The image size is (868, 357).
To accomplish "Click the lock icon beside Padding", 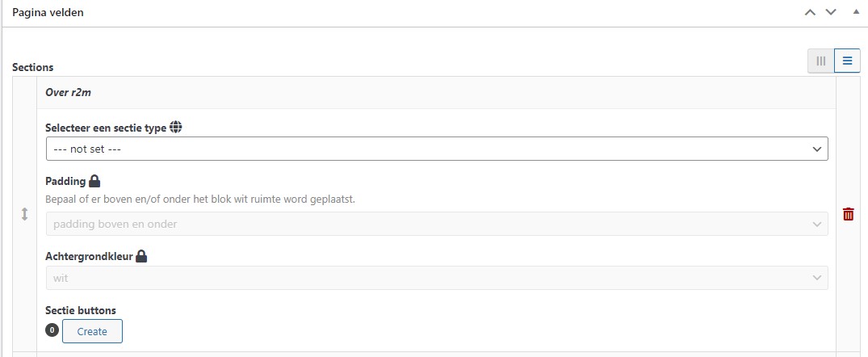I will [x=94, y=181].
